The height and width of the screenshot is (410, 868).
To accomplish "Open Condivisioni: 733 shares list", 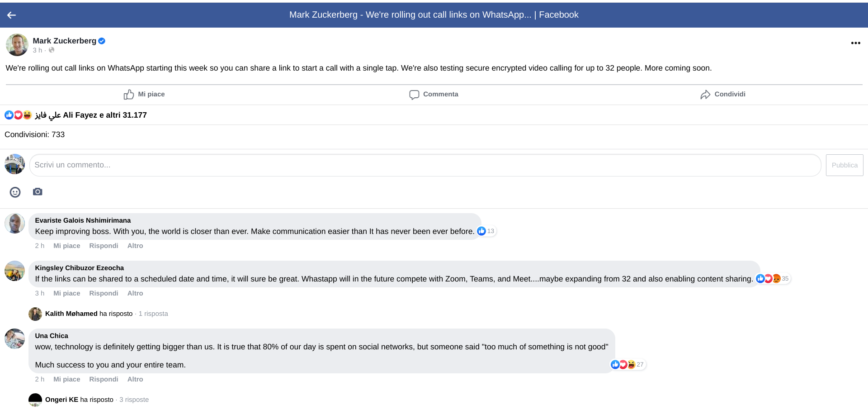I will click(x=35, y=134).
